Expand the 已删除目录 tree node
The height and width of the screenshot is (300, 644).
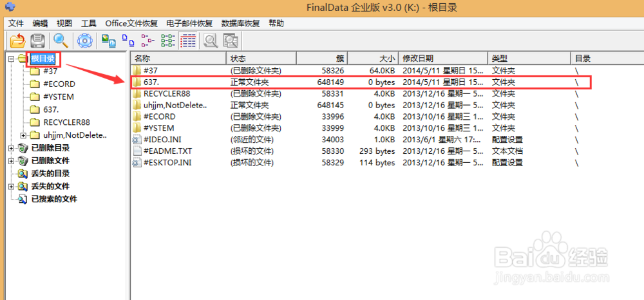click(11, 148)
